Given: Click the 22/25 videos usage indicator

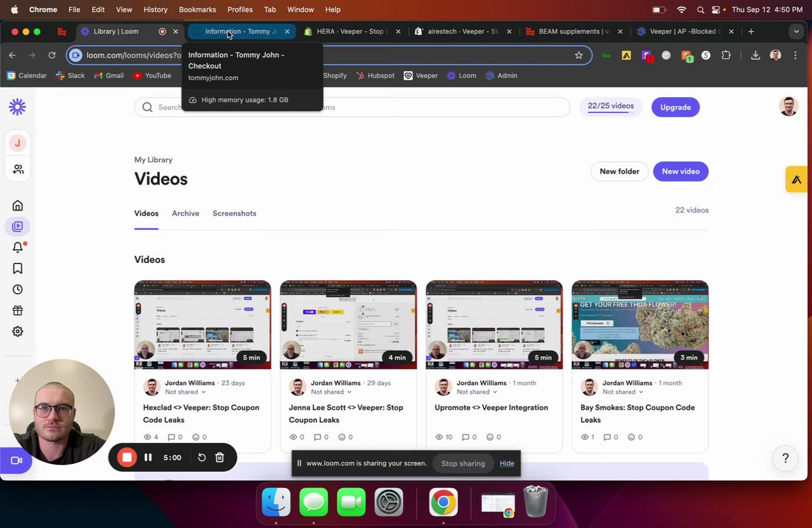Looking at the screenshot, I should (x=610, y=107).
